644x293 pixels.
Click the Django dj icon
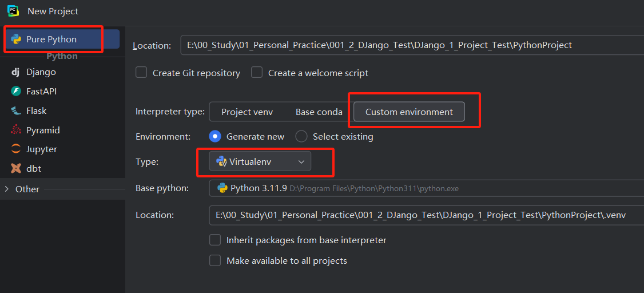tap(15, 72)
